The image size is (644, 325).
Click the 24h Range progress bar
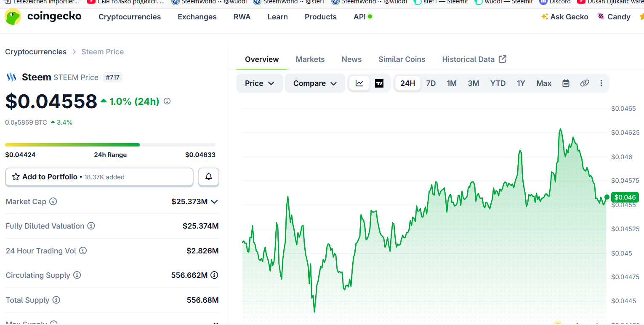point(110,145)
